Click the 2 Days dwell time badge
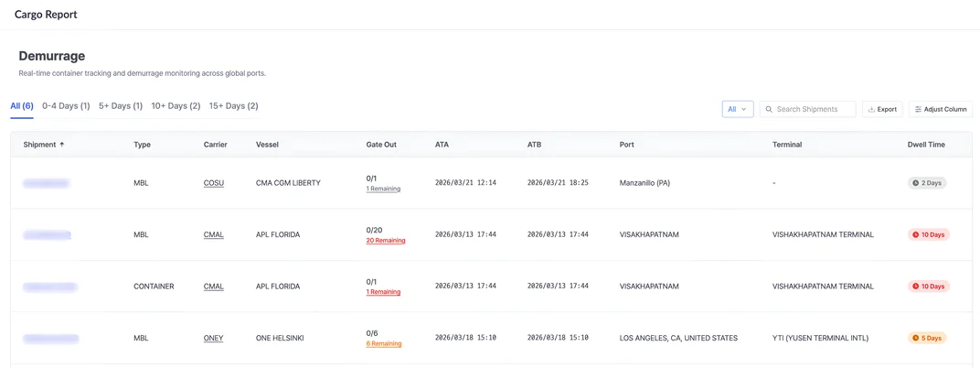Viewport: 980px width, 368px height. [928, 183]
